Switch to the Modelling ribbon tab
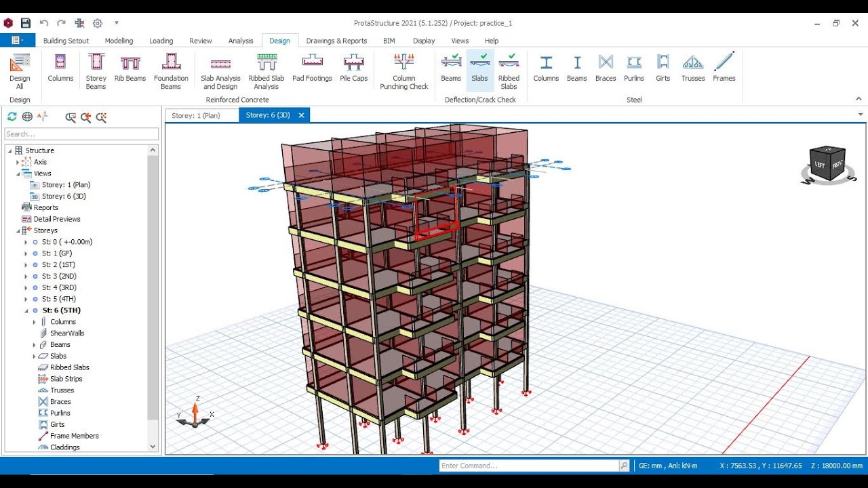This screenshot has width=868, height=488. (119, 41)
